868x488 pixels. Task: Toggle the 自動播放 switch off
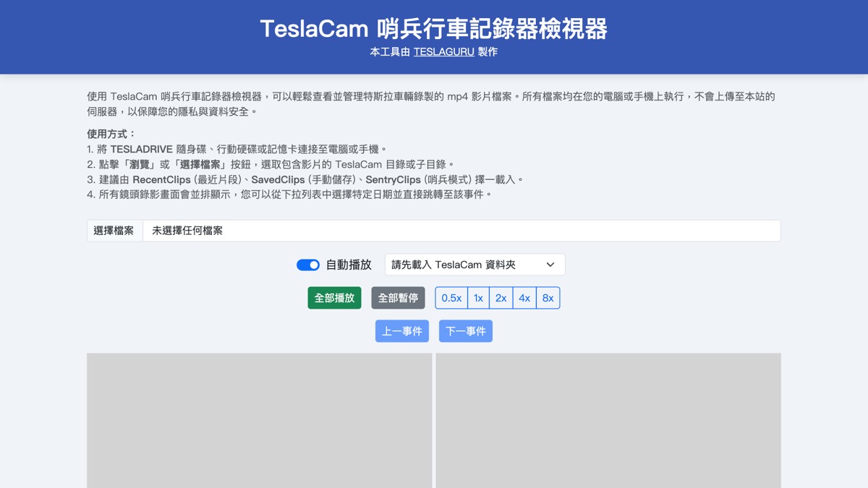click(x=308, y=265)
